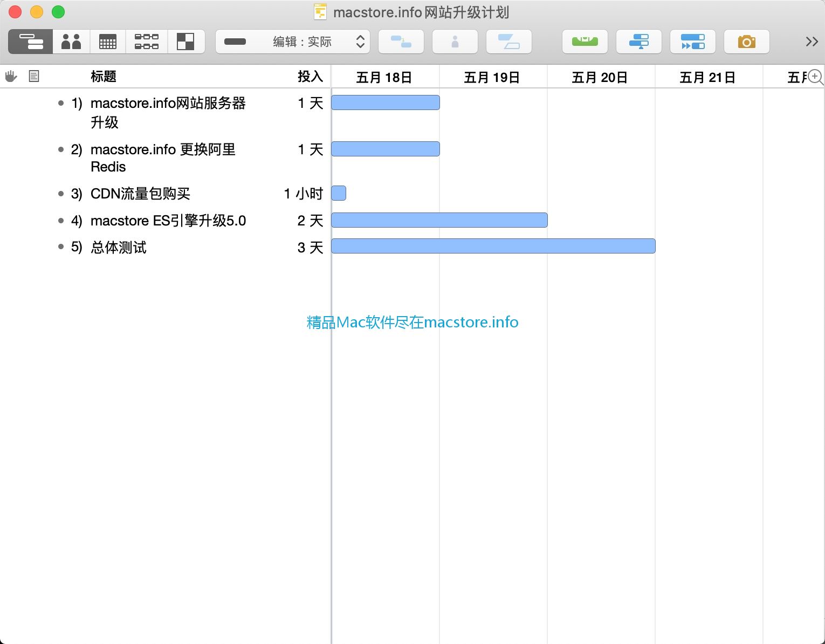This screenshot has width=825, height=644.
Task: Expand the toolbar overflow chevrons
Action: [x=812, y=42]
